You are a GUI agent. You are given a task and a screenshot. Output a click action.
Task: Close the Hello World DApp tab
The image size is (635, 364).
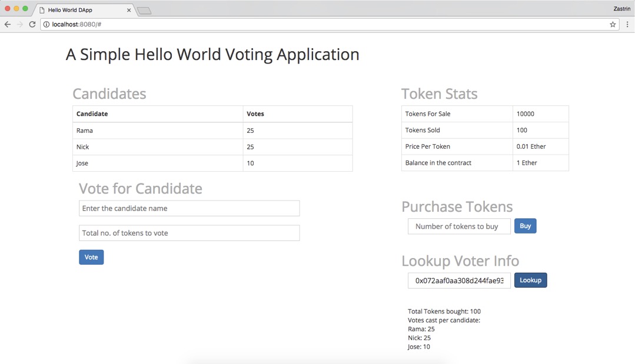[x=129, y=10]
